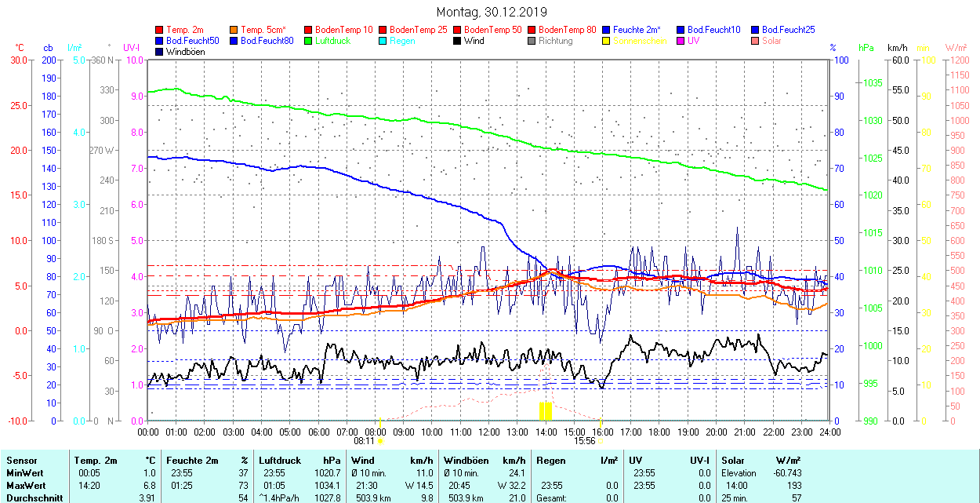
Task: Click the blue Feuchte 2m legend square
Action: [607, 30]
